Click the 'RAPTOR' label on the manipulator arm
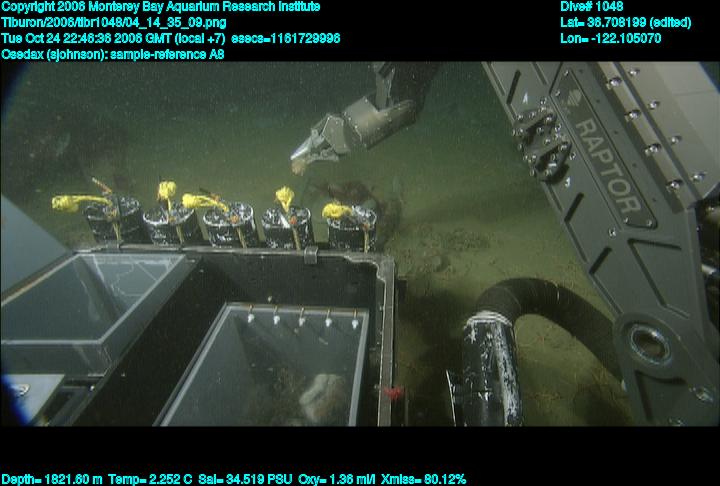Image resolution: width=720 pixels, height=486 pixels. tap(609, 165)
